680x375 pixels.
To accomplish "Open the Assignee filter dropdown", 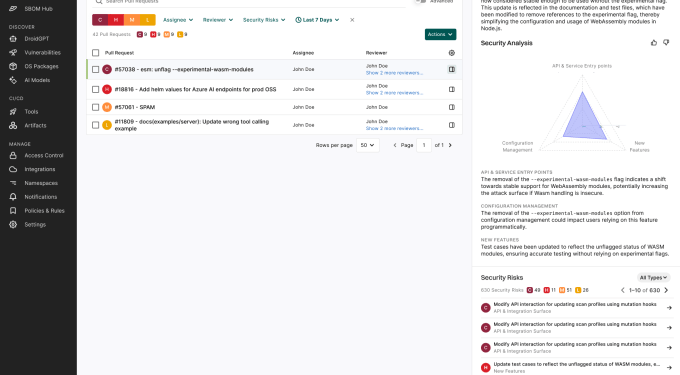I will point(178,20).
